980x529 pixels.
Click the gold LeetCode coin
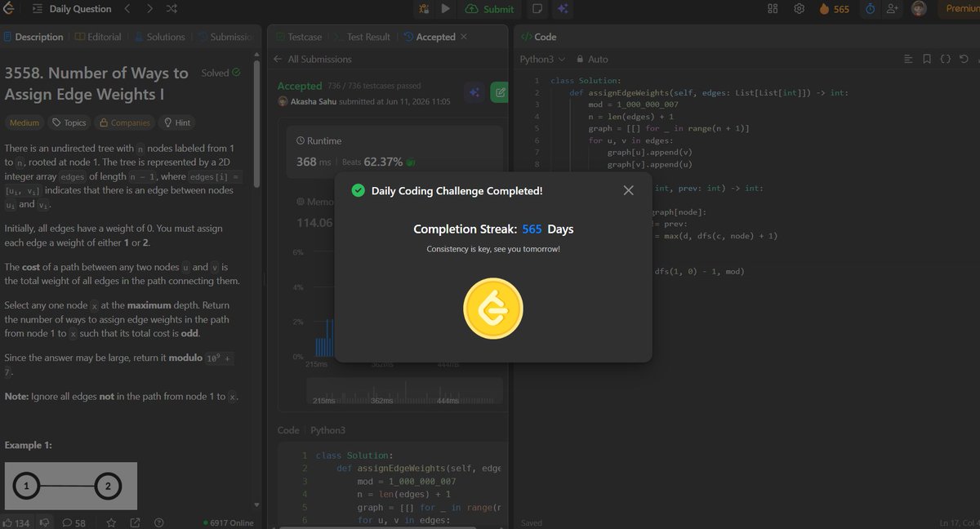click(x=493, y=309)
